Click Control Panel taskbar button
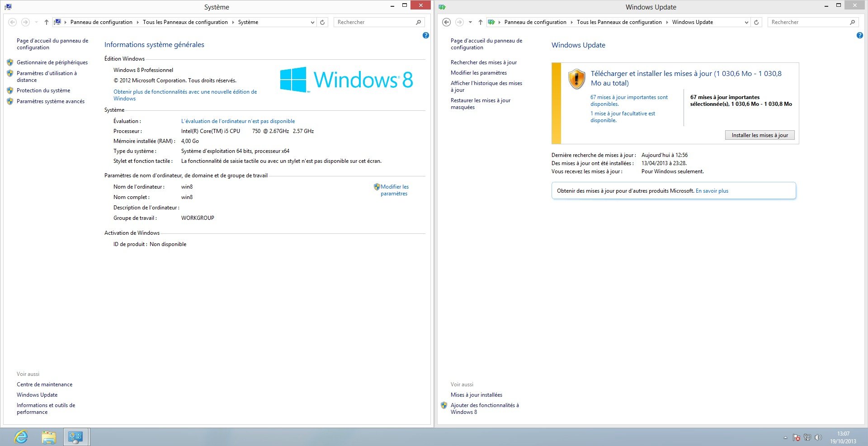This screenshot has width=868, height=446. [75, 437]
